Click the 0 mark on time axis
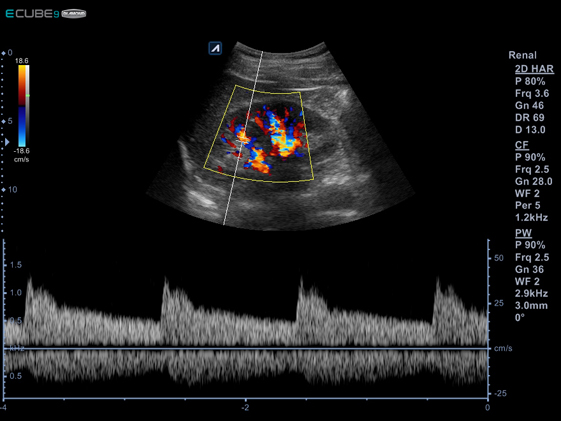Viewport: 561px width, 421px height. [487, 407]
